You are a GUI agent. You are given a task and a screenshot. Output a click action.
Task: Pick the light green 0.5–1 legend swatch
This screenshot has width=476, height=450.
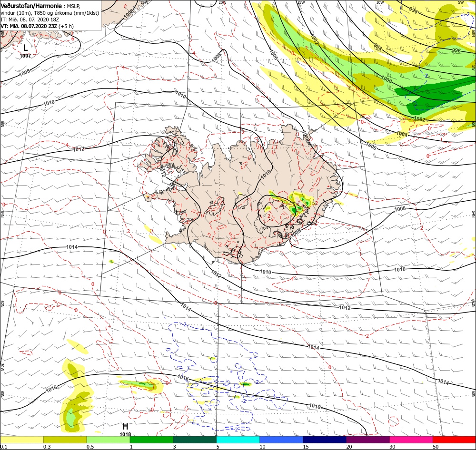tap(108, 440)
